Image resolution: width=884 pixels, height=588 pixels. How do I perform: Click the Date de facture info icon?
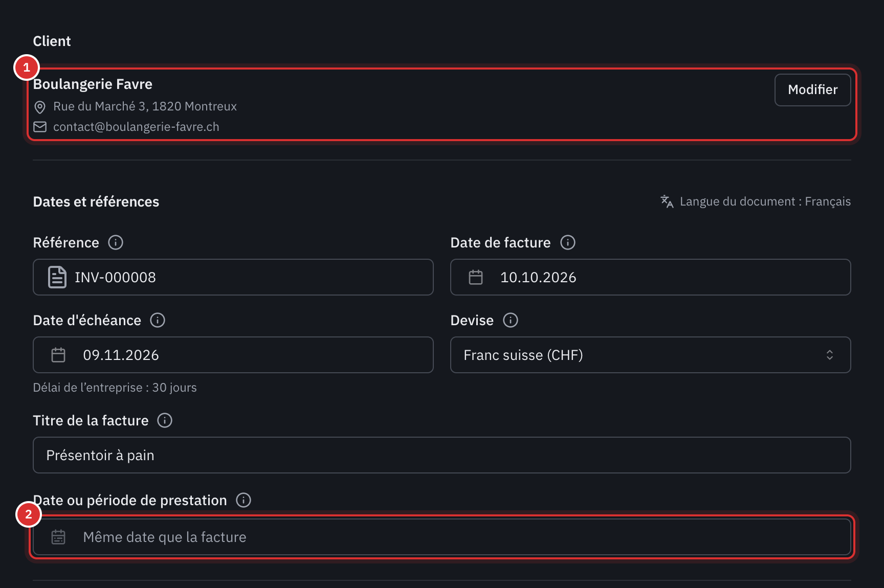pyautogui.click(x=568, y=242)
